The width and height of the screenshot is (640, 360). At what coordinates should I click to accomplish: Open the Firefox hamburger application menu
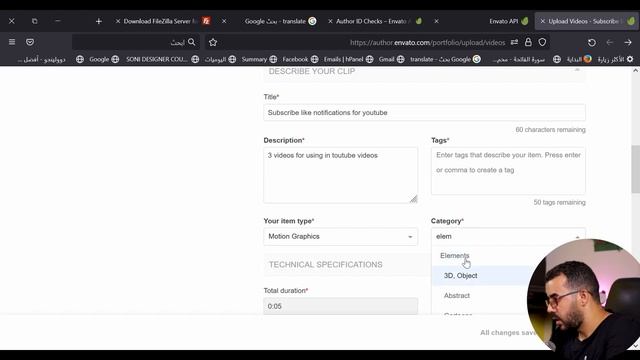point(12,42)
